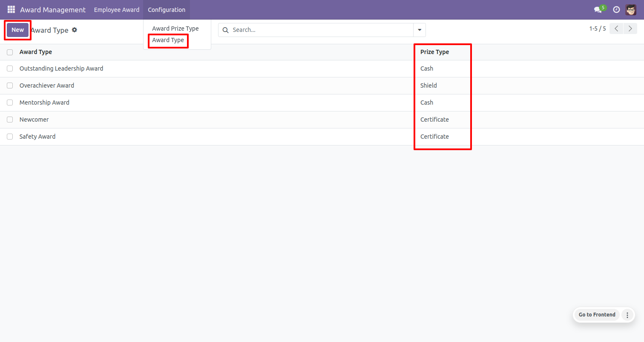Check the Newcomer row checkbox

(x=10, y=120)
